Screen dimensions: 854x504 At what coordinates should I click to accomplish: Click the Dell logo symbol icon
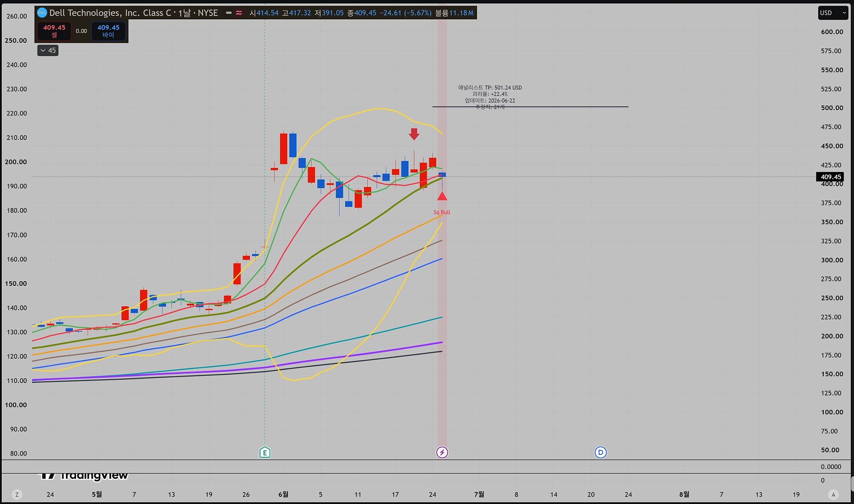pos(42,13)
